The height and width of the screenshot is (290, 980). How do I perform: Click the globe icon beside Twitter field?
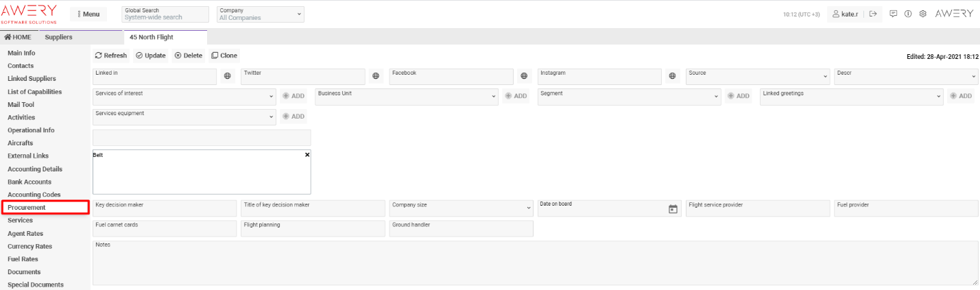(x=376, y=76)
